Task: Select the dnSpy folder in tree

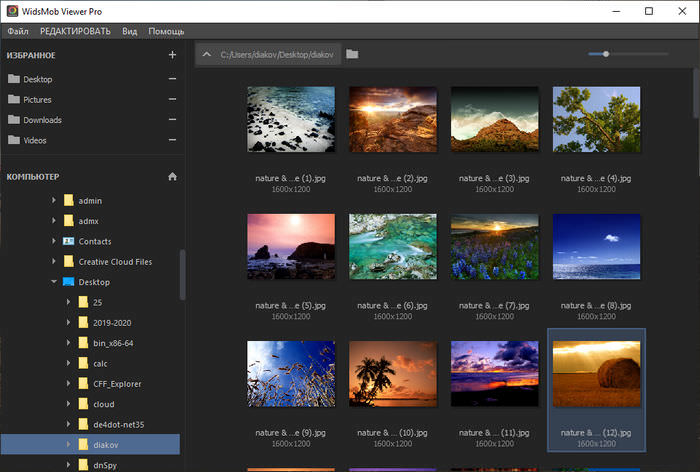Action: (105, 465)
